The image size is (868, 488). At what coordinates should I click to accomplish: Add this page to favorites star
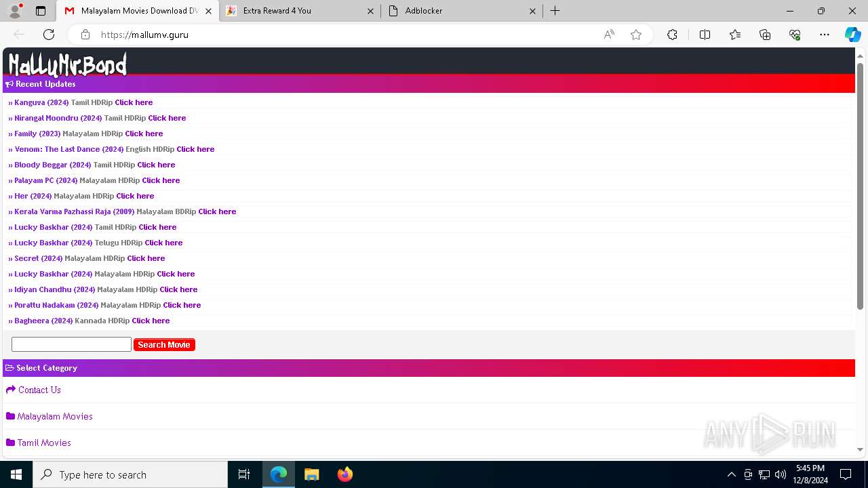pyautogui.click(x=636, y=35)
